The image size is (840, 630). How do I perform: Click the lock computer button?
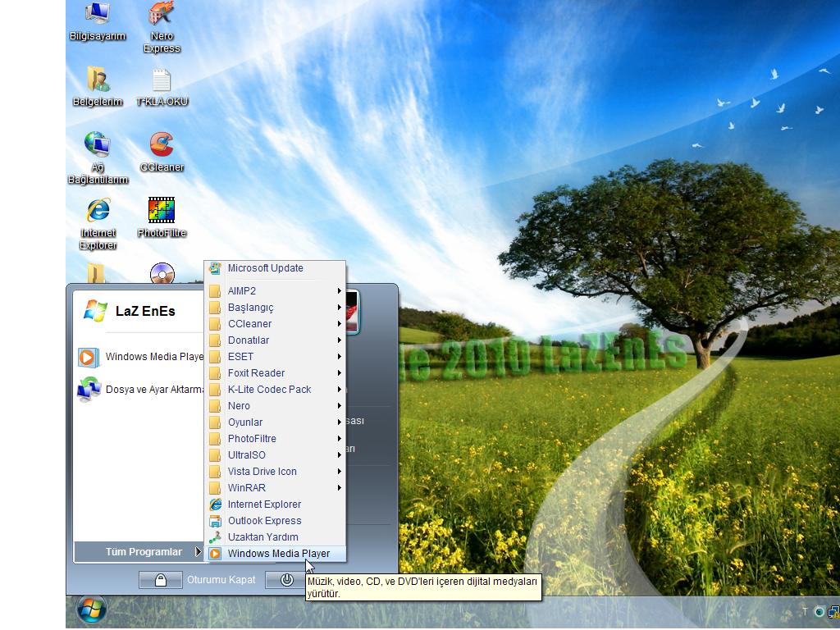(x=160, y=580)
